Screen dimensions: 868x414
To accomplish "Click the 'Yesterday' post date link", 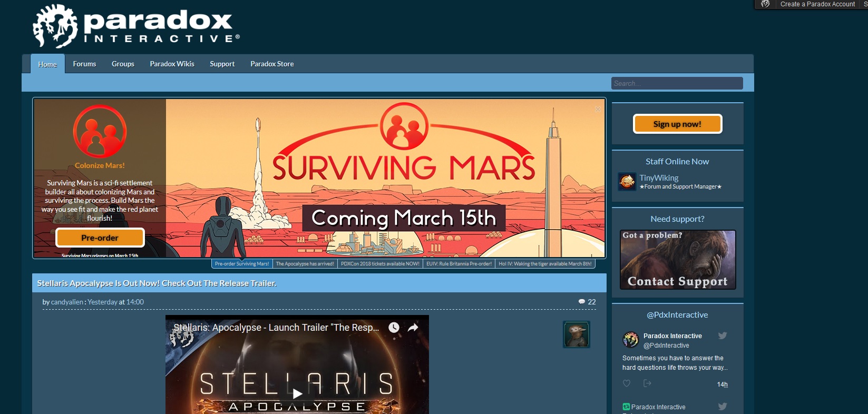I will coord(102,302).
